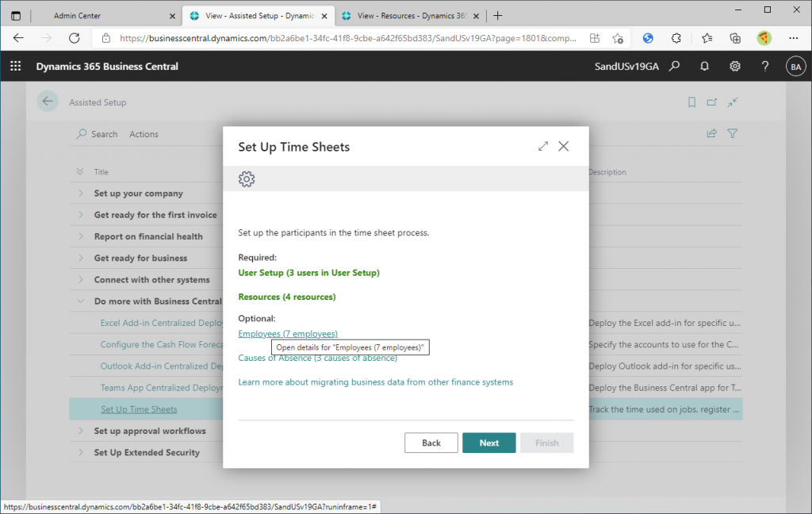Open Teams App Centralized Deployment row

click(162, 388)
